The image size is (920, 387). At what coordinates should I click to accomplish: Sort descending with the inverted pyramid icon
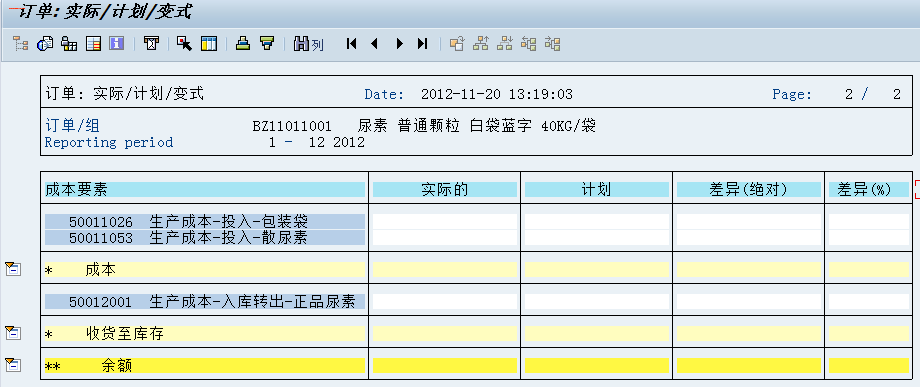point(268,44)
